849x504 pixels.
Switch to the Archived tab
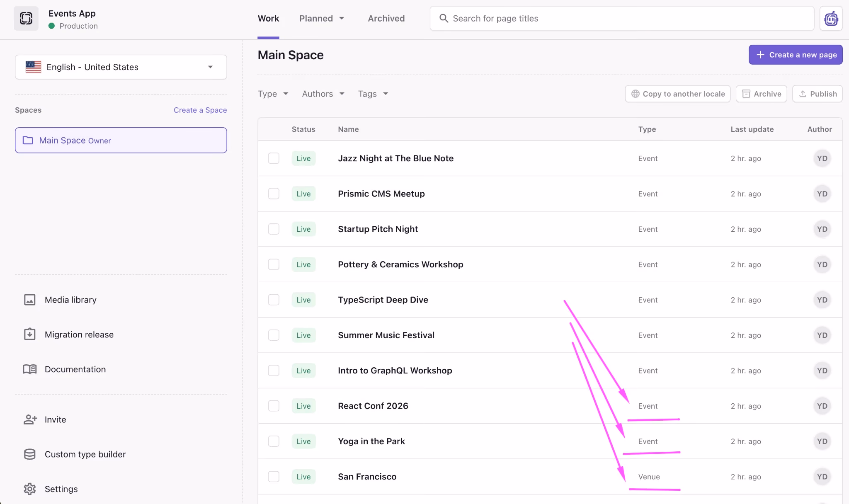pyautogui.click(x=386, y=18)
